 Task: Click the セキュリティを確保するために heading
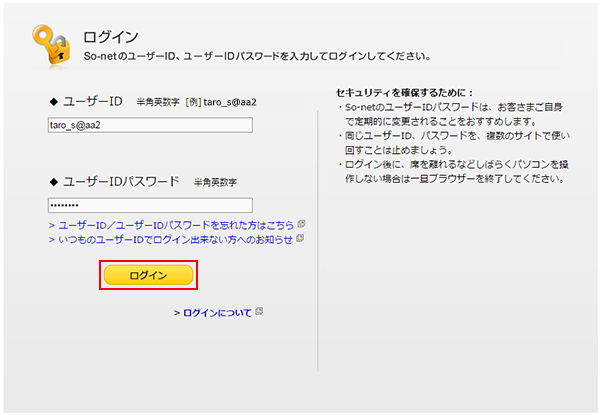pyautogui.click(x=405, y=92)
